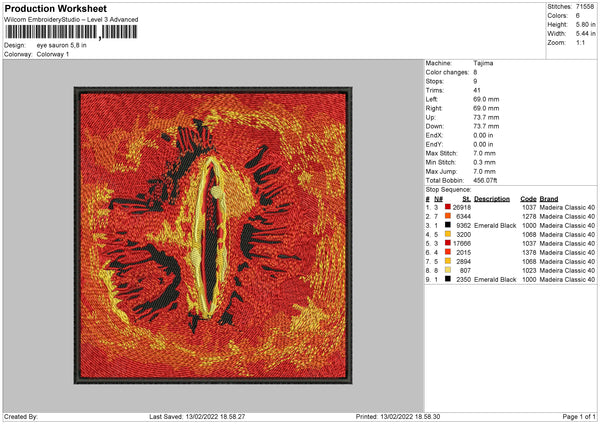Pick the orange-red swatch beside stitch count 2015
This screenshot has height=424, width=600.
click(448, 252)
